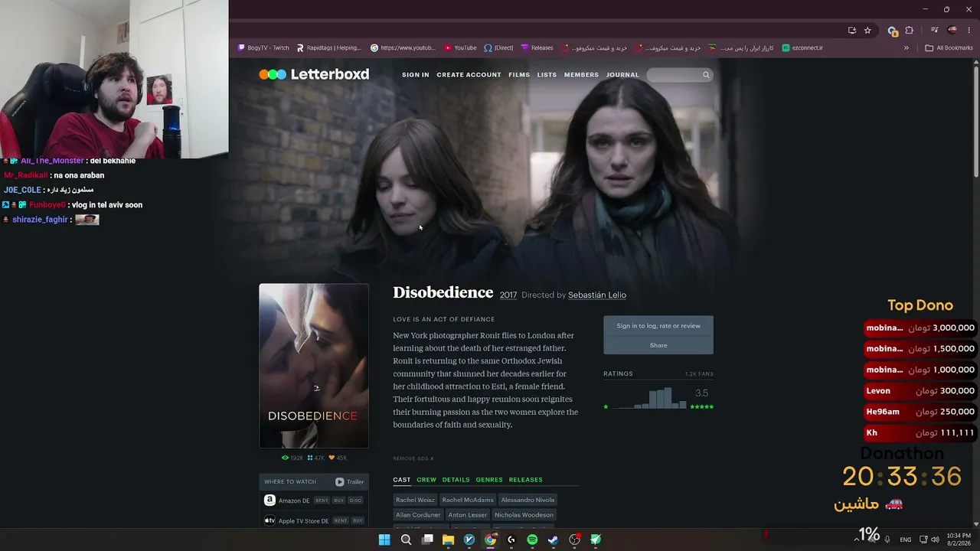Click the Disobedience poster thumbnail
This screenshot has height=551, width=980.
click(x=314, y=366)
